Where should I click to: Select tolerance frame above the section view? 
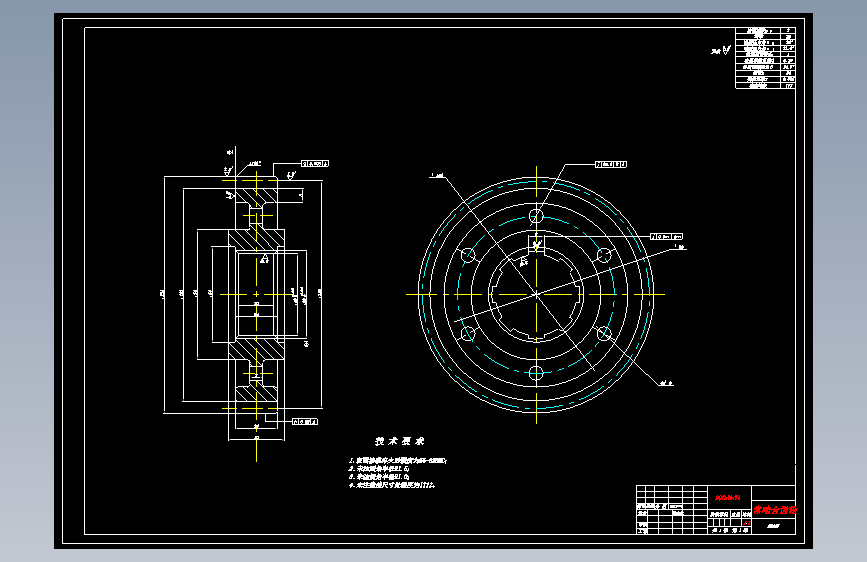coord(315,164)
